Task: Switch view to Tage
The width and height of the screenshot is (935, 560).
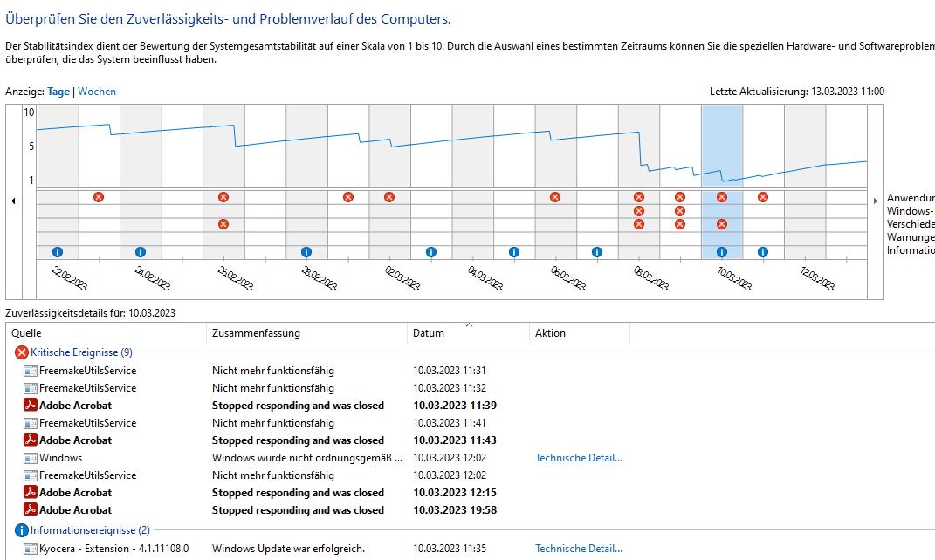Action: [x=58, y=92]
